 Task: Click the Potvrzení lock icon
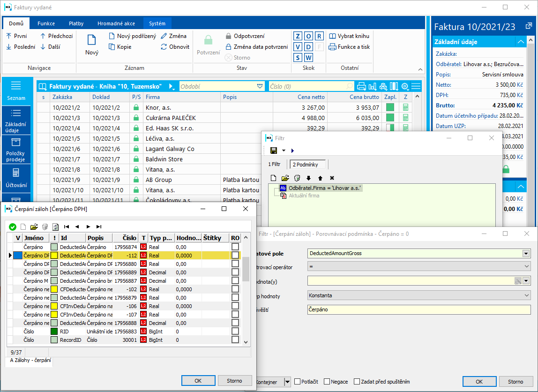(x=208, y=40)
